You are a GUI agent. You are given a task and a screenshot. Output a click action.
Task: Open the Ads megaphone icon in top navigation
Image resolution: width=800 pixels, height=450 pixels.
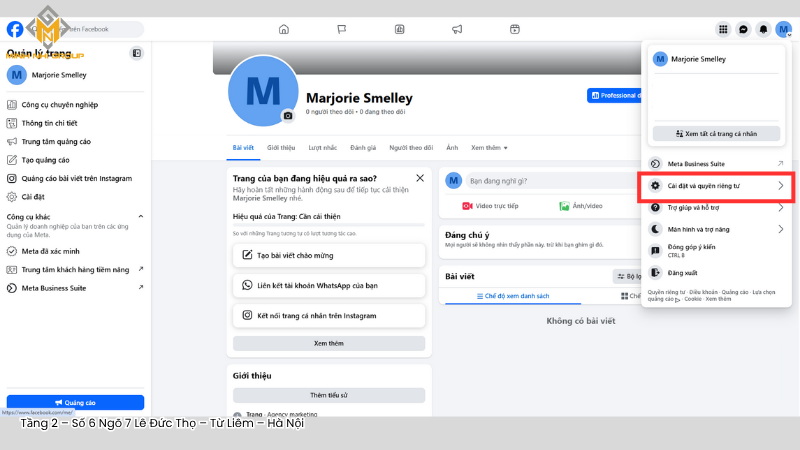click(x=456, y=29)
